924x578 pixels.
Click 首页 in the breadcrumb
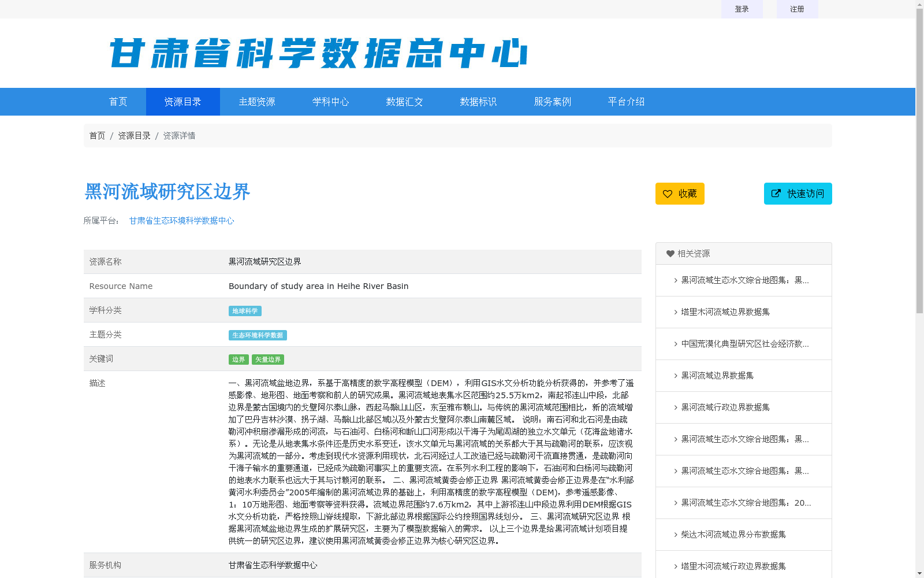[x=97, y=136]
